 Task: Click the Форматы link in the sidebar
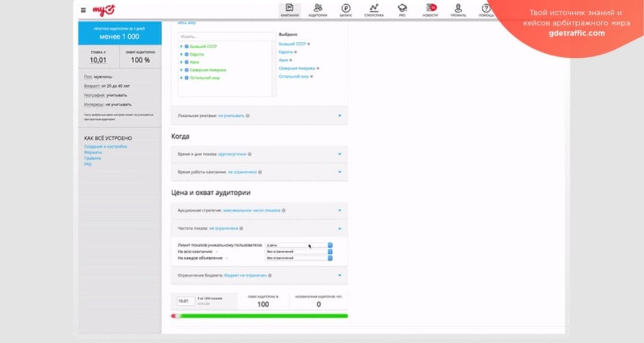[92, 152]
